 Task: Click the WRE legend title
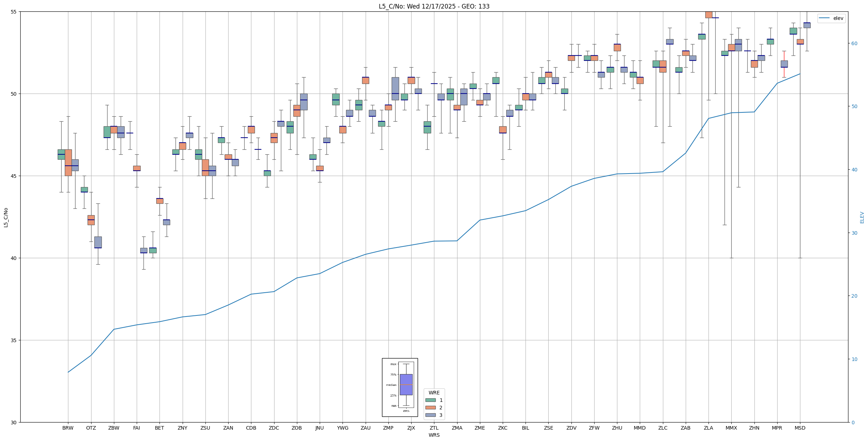click(x=434, y=393)
